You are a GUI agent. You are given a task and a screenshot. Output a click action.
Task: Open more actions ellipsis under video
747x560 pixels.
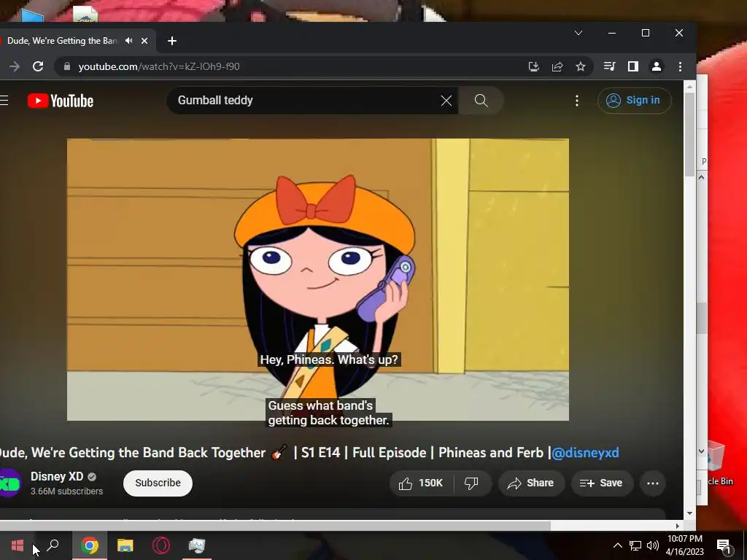(653, 483)
